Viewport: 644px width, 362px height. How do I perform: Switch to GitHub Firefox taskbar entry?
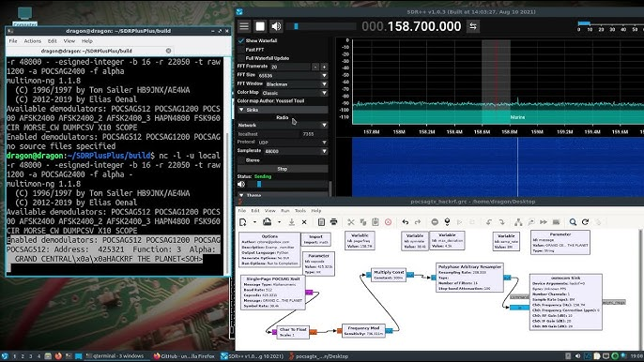[184, 356]
